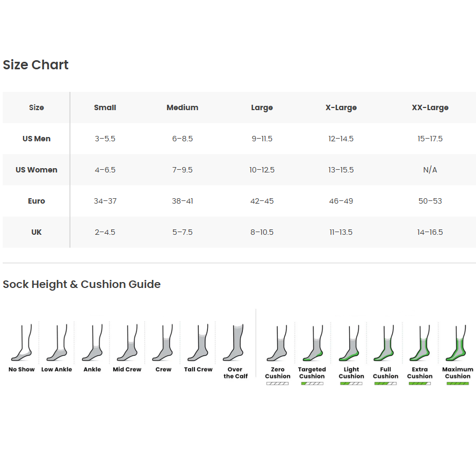The image size is (476, 476).
Task: Click the Over the Calf sock icon
Action: [235, 343]
